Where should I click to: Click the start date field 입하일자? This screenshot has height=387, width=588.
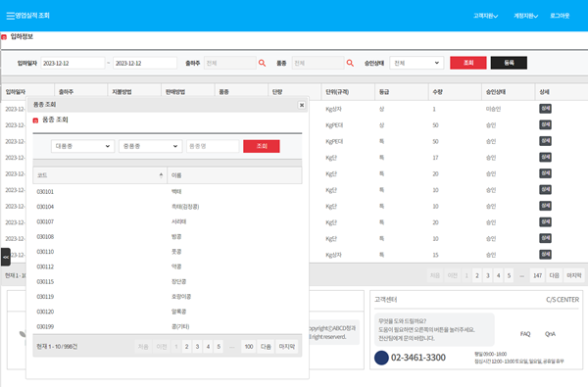(x=73, y=63)
